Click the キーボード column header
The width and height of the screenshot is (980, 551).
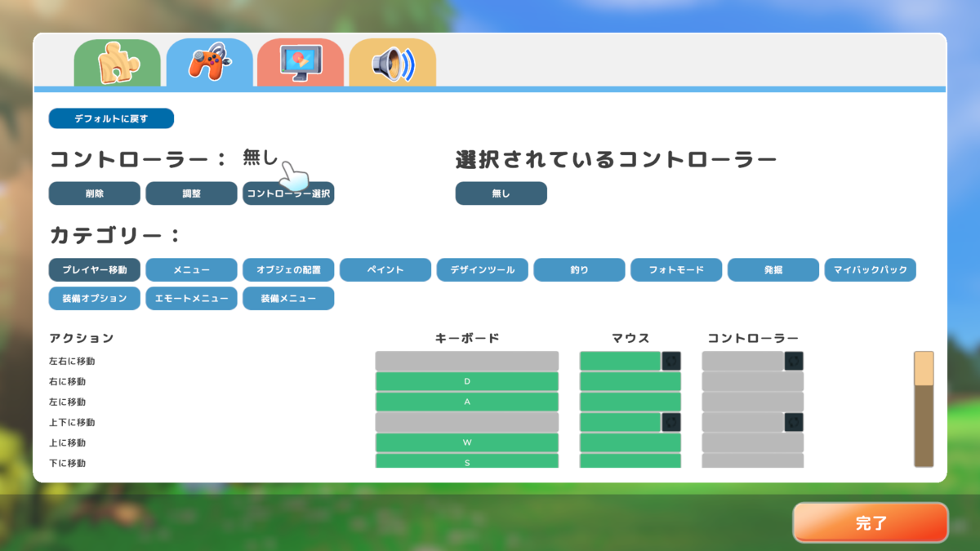click(467, 337)
